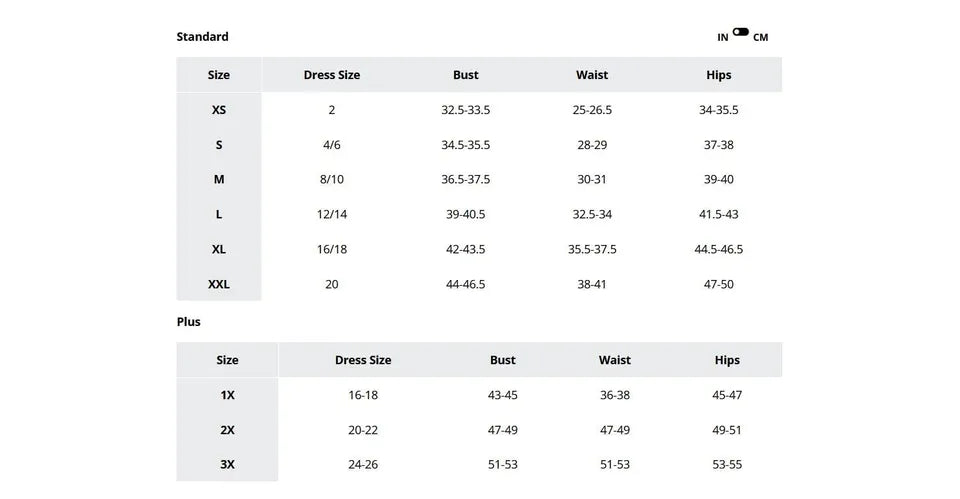The height and width of the screenshot is (499, 960).
Task: Click the Plus section heading
Action: tap(189, 322)
